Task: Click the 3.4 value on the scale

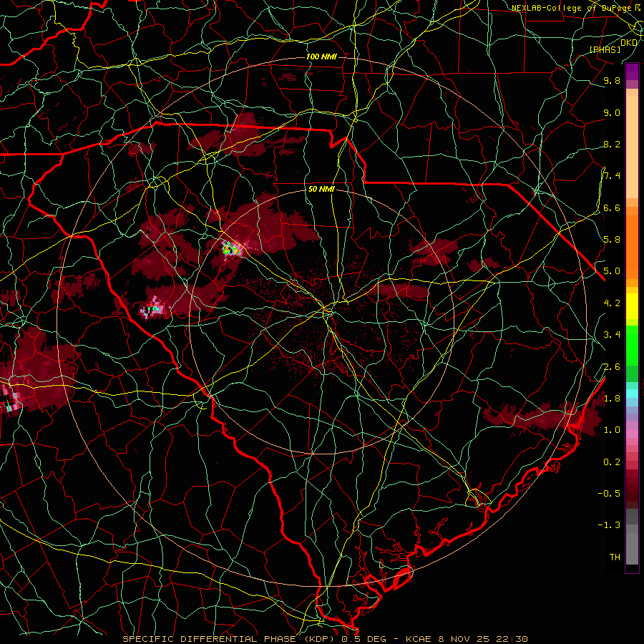Action: click(612, 335)
